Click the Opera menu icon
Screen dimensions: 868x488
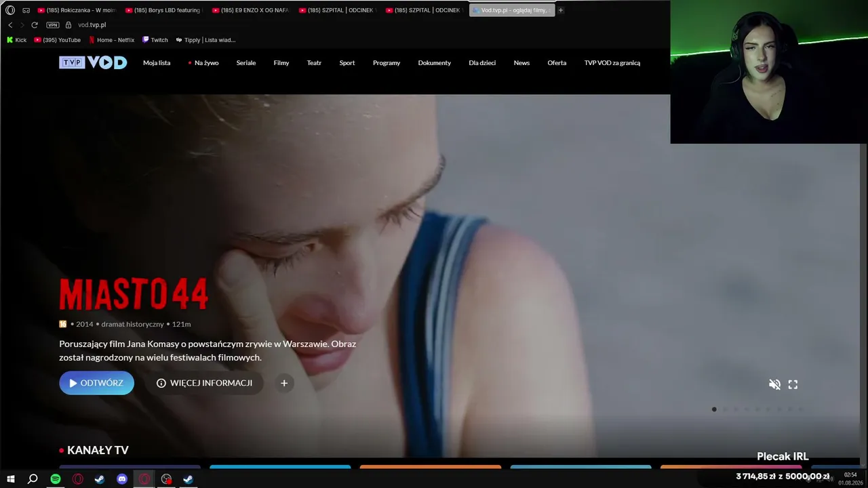[10, 10]
